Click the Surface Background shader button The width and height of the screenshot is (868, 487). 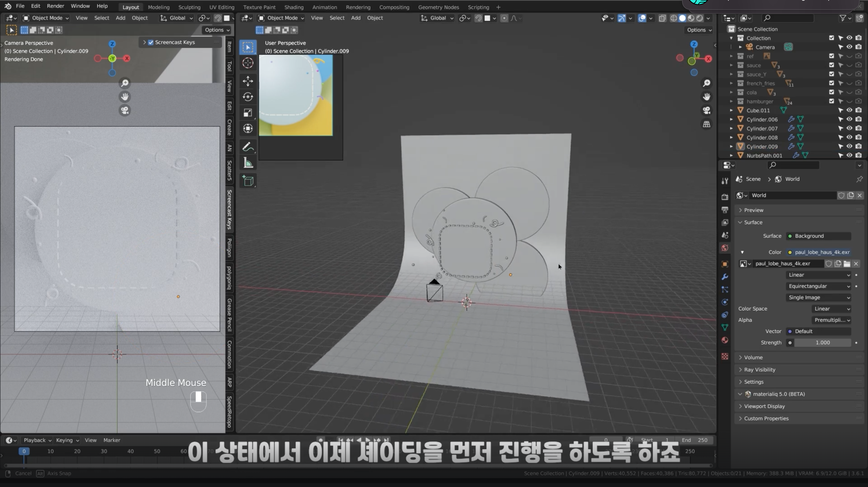point(818,236)
